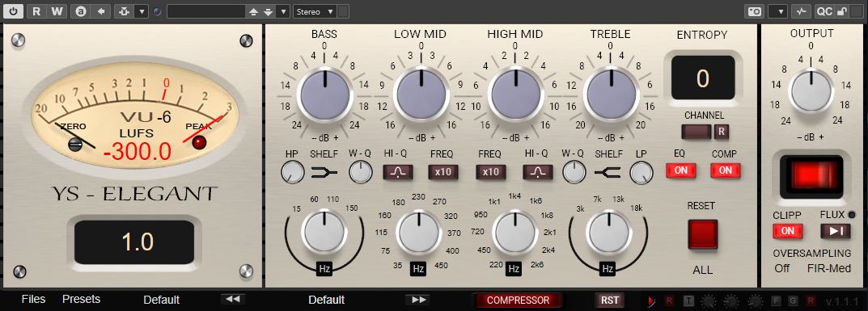Click the COMPRESSOR view button
The width and height of the screenshot is (868, 311).
pos(518,300)
